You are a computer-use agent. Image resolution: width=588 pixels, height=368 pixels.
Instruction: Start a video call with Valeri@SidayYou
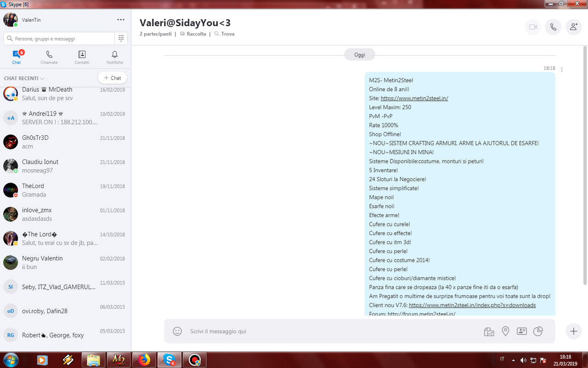533,27
